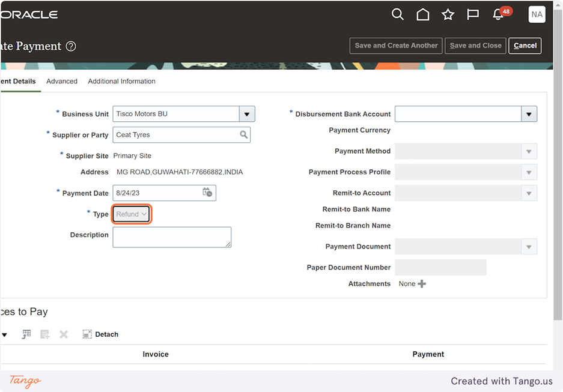Add attachment with the plus icon

click(x=422, y=284)
